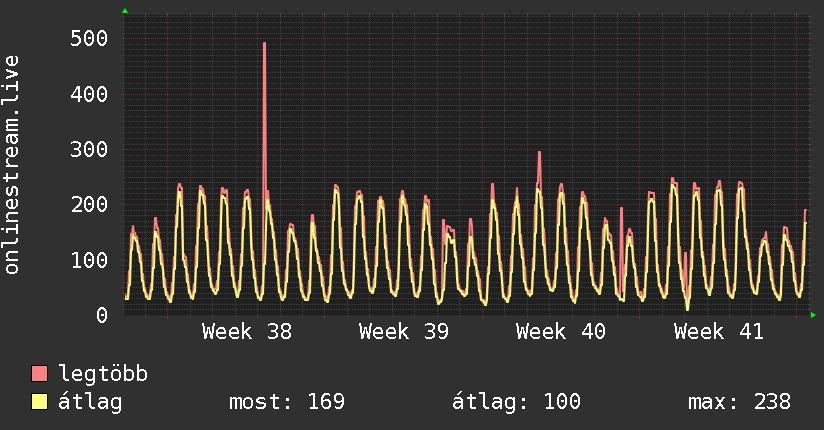Click the 500 y-axis tick label
The image size is (824, 430).
89,38
